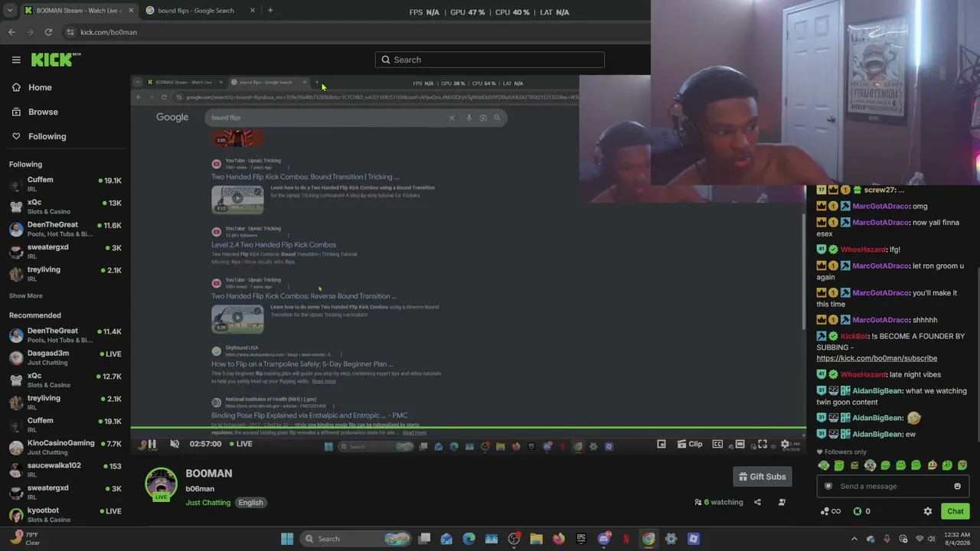Open kyootbot's recommended channel
This screenshot has height=551, width=980.
tap(65, 514)
